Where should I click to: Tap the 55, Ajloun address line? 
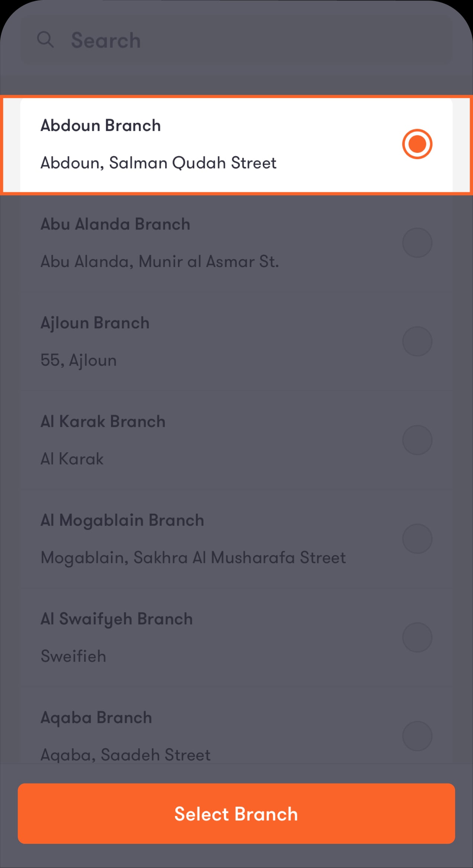pos(79,360)
